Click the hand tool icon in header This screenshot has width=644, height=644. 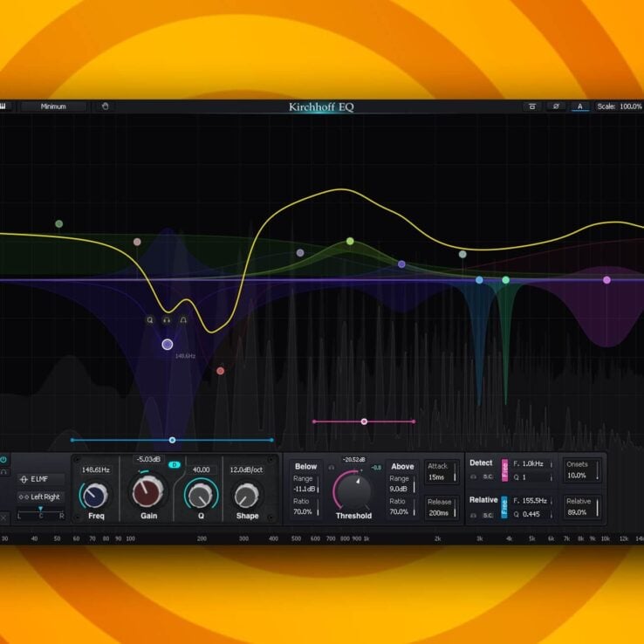click(105, 106)
